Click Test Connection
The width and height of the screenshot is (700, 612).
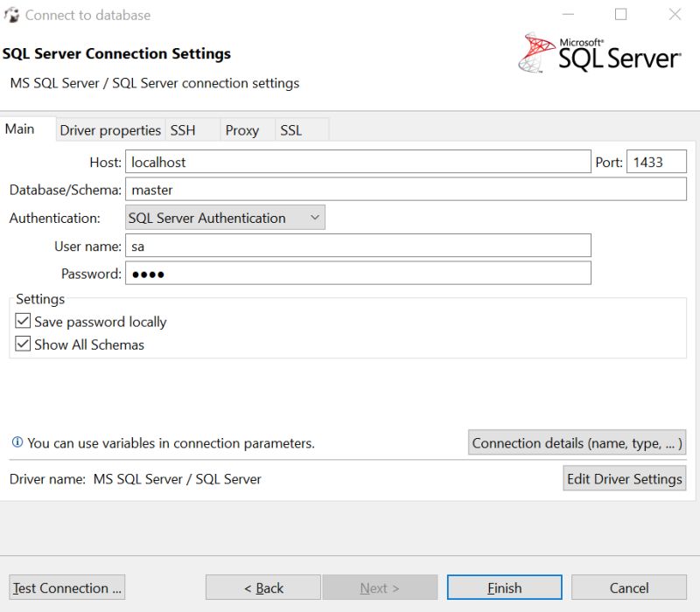tap(66, 587)
